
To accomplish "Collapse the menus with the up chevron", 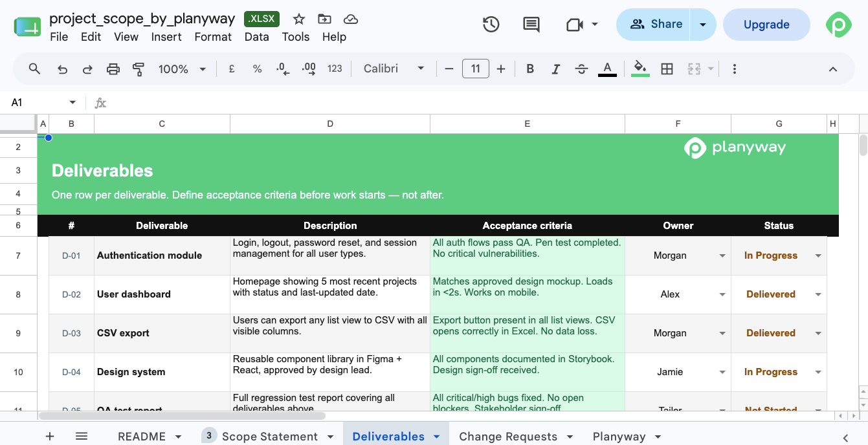I will click(833, 69).
